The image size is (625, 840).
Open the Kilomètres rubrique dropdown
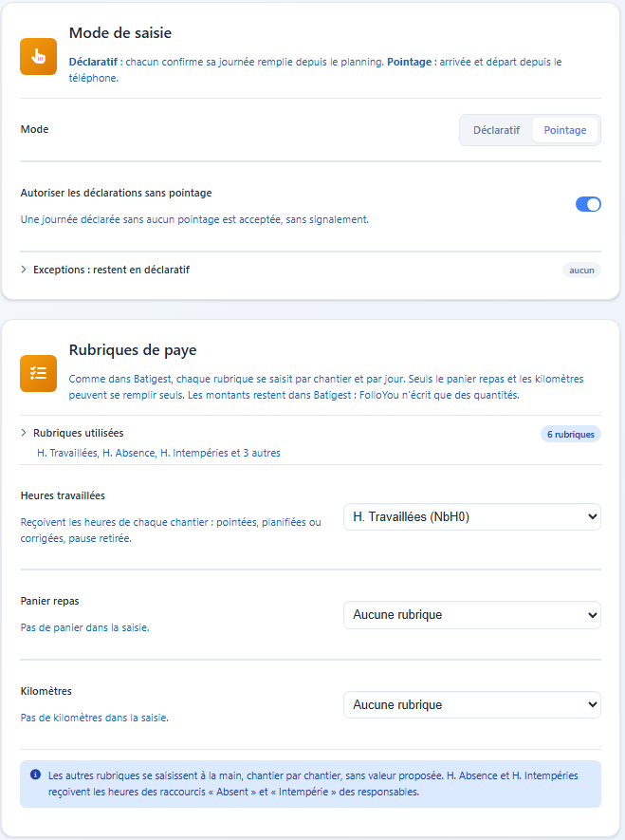472,705
